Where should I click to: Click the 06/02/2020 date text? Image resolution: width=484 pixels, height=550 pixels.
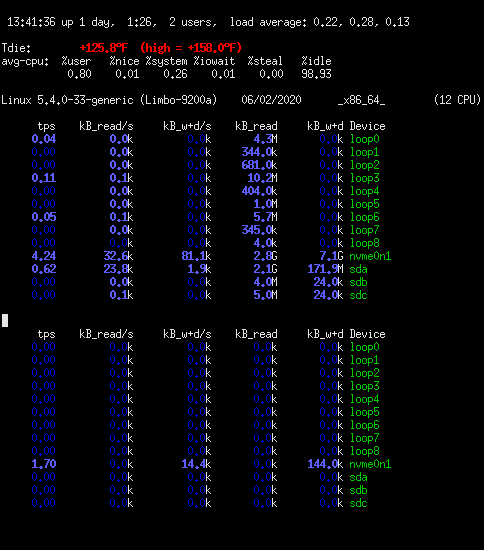(271, 100)
